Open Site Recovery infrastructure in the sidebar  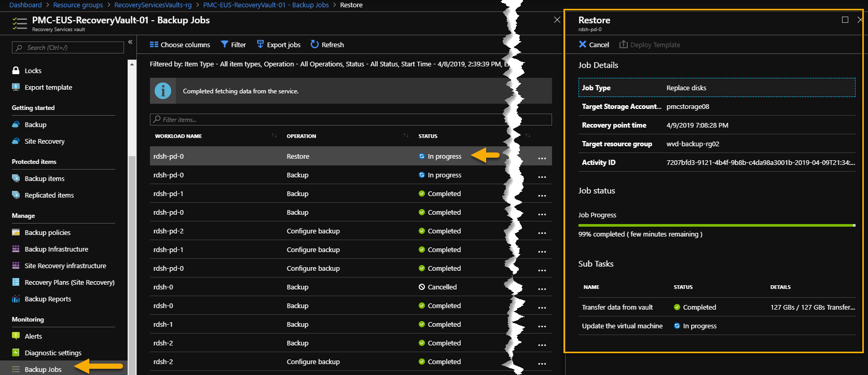65,266
